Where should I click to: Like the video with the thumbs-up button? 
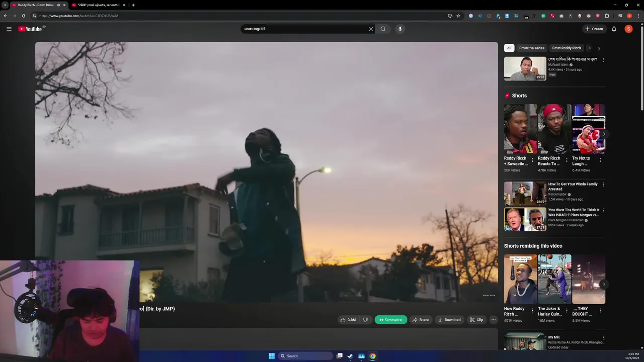point(348,320)
